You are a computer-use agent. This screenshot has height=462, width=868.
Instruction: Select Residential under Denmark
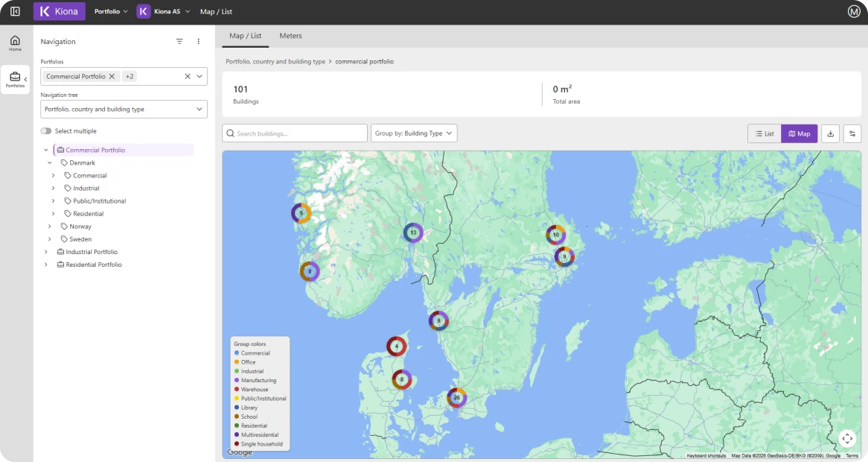pos(89,214)
